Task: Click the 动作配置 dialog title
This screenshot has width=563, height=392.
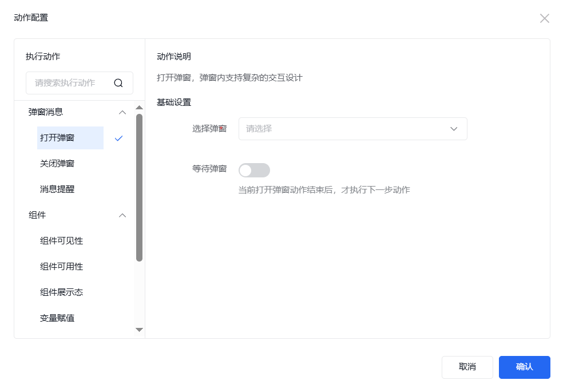Action: (x=31, y=18)
